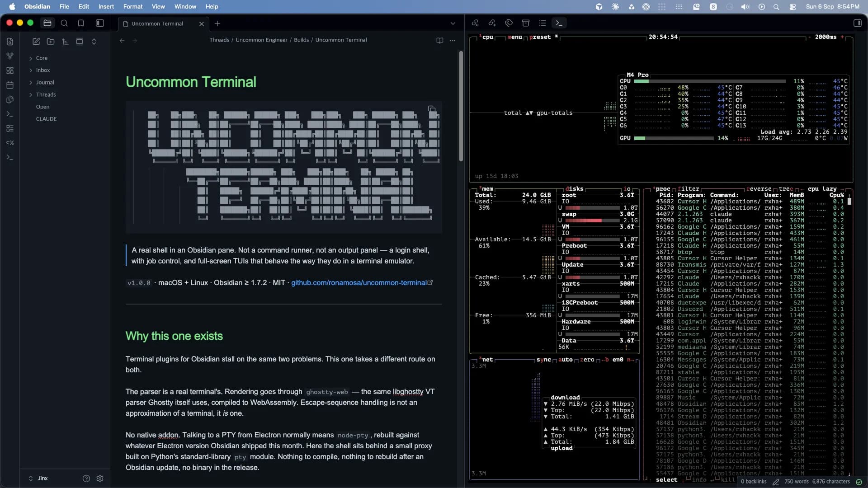The height and width of the screenshot is (488, 868).
Task: Open sort order menu in file explorer
Action: tap(65, 42)
